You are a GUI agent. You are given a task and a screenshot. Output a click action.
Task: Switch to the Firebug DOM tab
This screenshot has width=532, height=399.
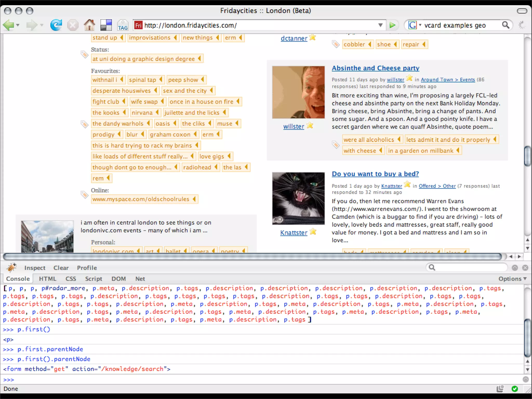118,279
